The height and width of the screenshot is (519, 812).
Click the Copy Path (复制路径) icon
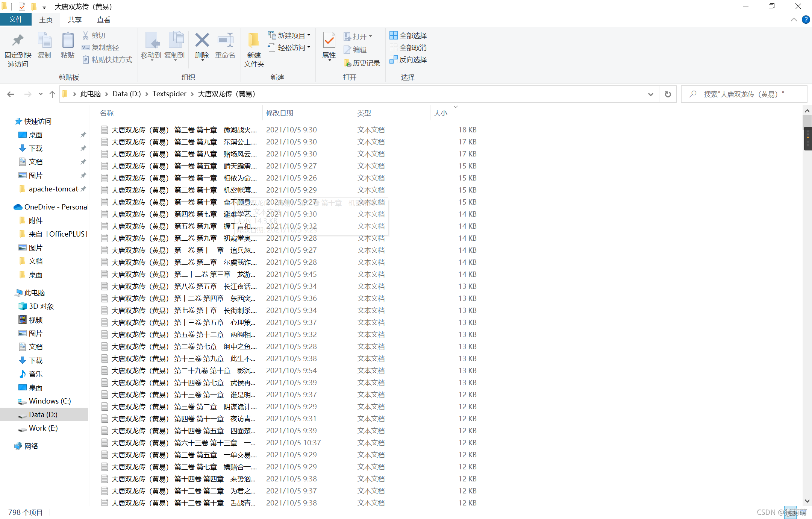(x=86, y=47)
